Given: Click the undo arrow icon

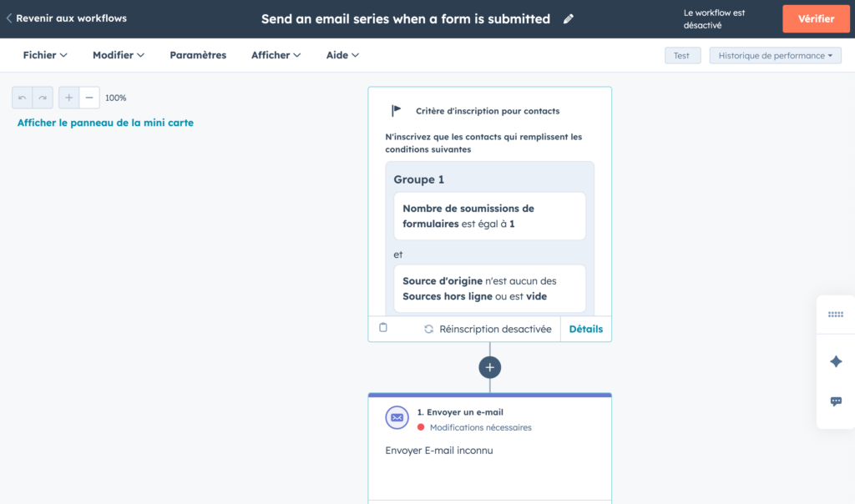Looking at the screenshot, I should click(x=23, y=98).
